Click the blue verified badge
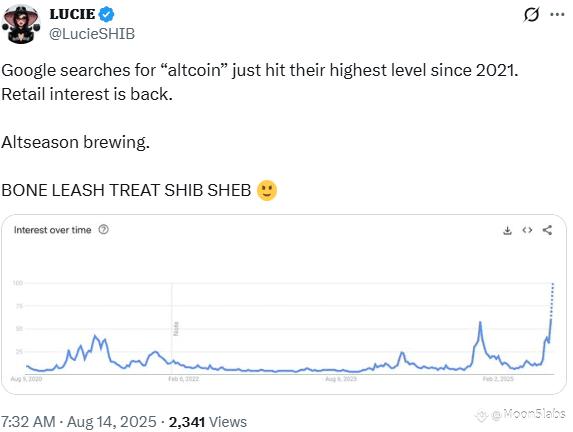 (x=106, y=14)
